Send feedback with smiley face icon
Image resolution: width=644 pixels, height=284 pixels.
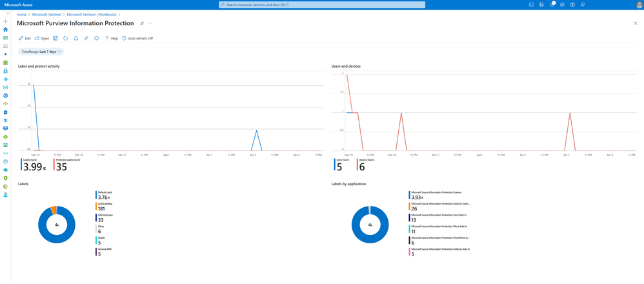pyautogui.click(x=97, y=38)
